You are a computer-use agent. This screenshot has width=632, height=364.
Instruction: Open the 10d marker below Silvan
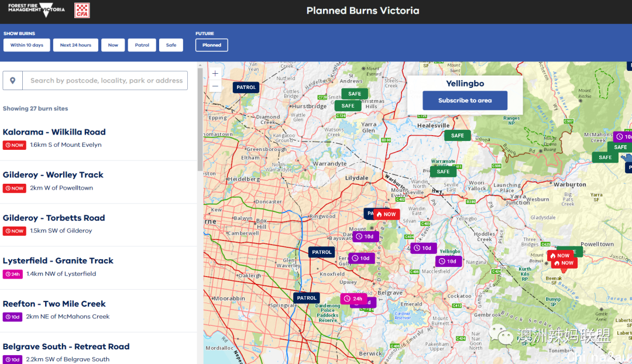pyautogui.click(x=424, y=248)
